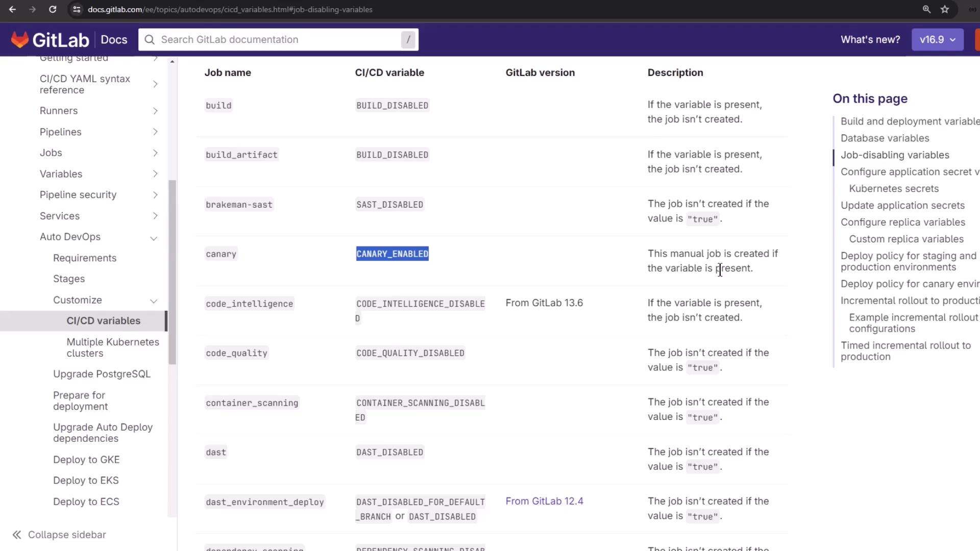Expand the Variables sidebar chevron
980x551 pixels.
155,174
